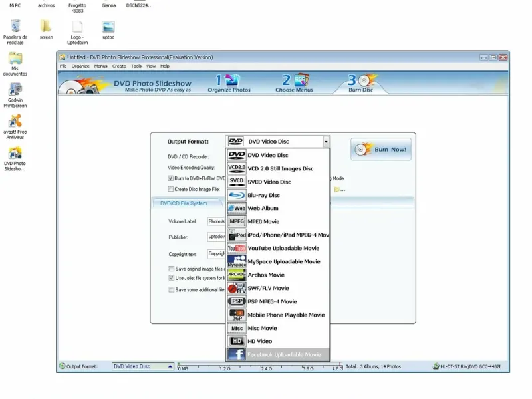The width and height of the screenshot is (532, 399).
Task: Pick the SVCD Video Disc icon
Action: tap(237, 182)
